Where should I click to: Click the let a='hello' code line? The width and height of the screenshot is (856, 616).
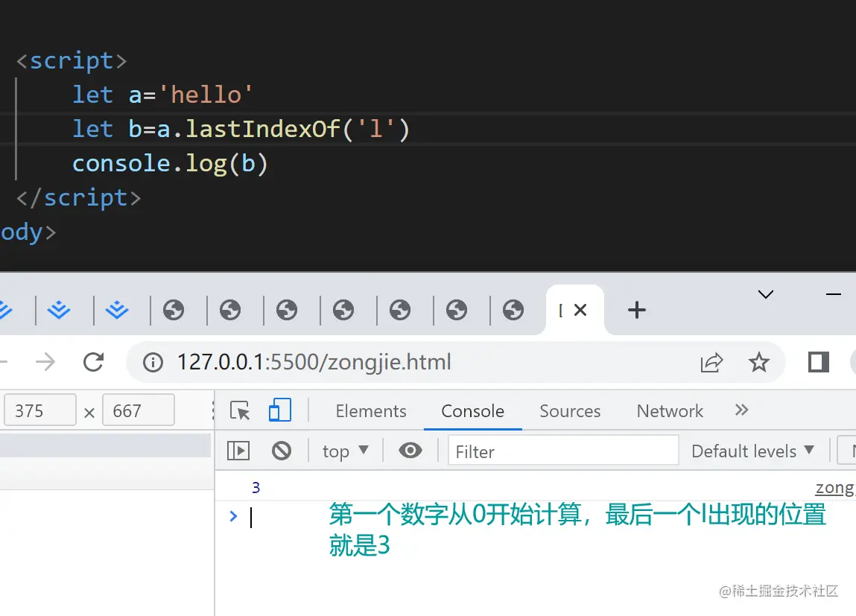[x=162, y=95]
